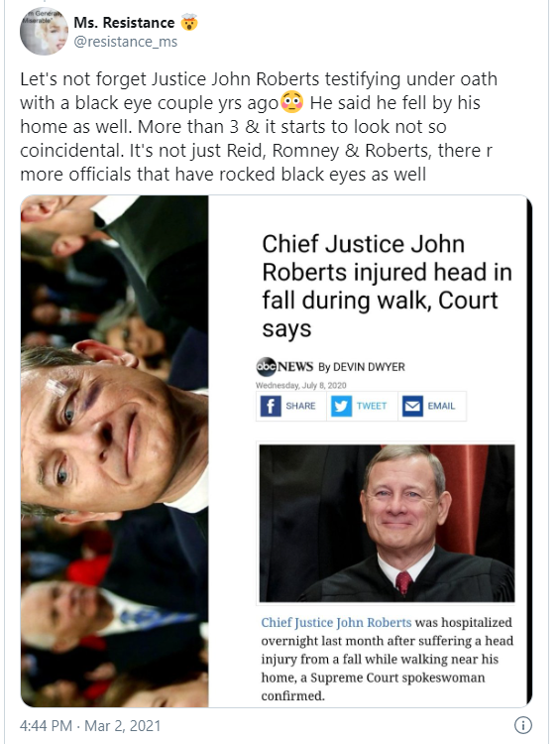Open the tweet timestamp 4:44 PM Mar 2, 2021
560x744 pixels.
(90, 725)
